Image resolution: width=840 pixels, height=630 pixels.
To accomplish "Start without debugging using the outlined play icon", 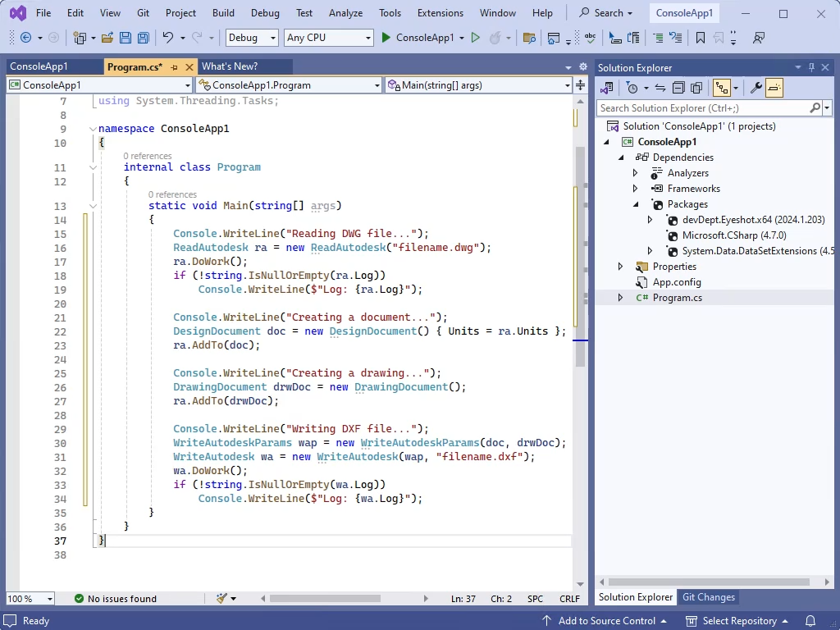I will 475,38.
